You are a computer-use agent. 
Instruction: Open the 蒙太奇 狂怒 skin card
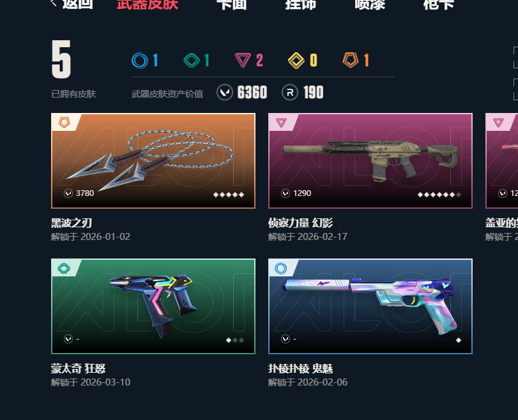[x=153, y=306]
